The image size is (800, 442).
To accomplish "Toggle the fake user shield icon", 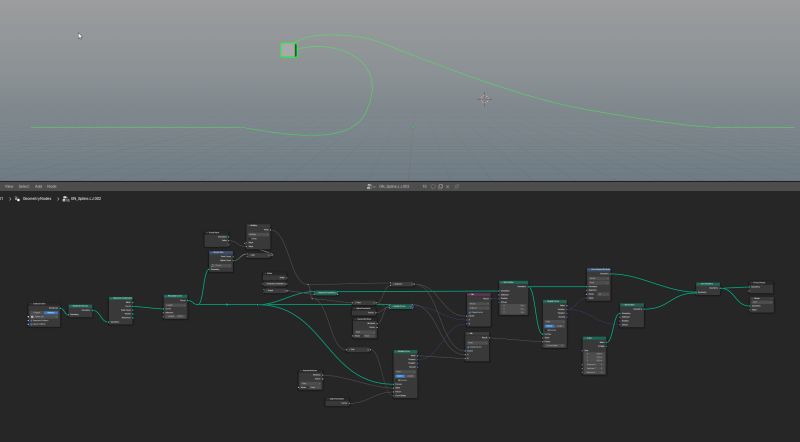I will pos(433,187).
